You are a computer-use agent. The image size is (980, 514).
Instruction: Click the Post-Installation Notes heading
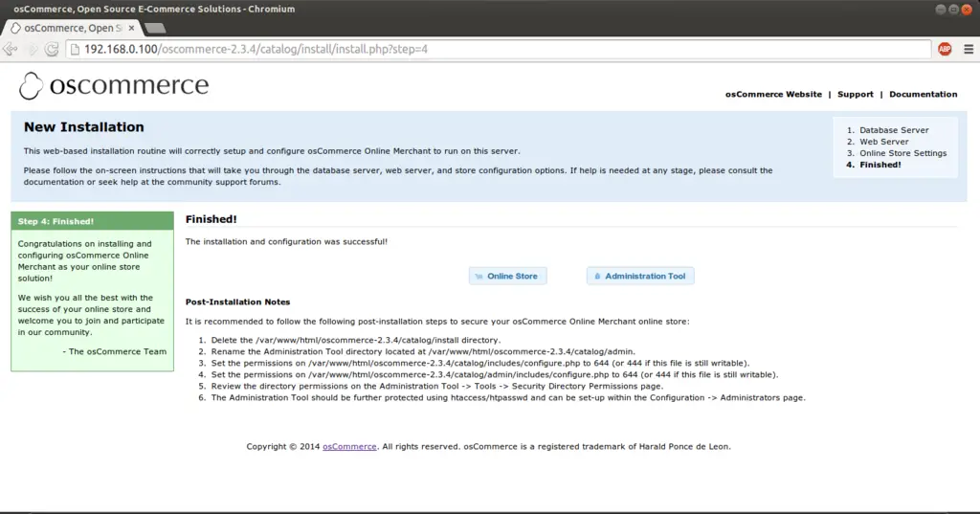(x=237, y=302)
